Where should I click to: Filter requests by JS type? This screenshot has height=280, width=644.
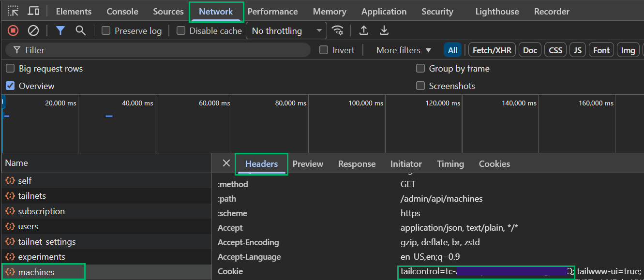[x=578, y=50]
